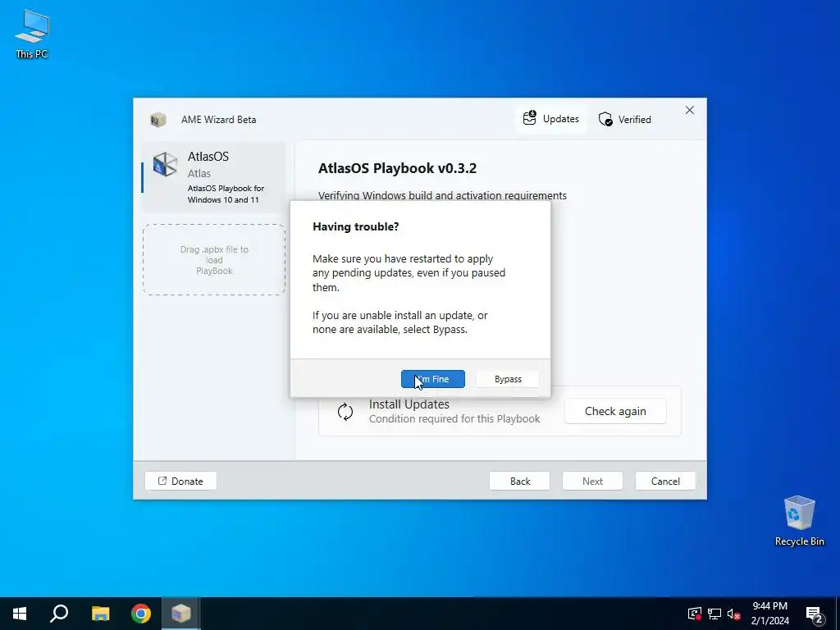Open taskbar search magnifier
The width and height of the screenshot is (840, 630).
[x=59, y=614]
